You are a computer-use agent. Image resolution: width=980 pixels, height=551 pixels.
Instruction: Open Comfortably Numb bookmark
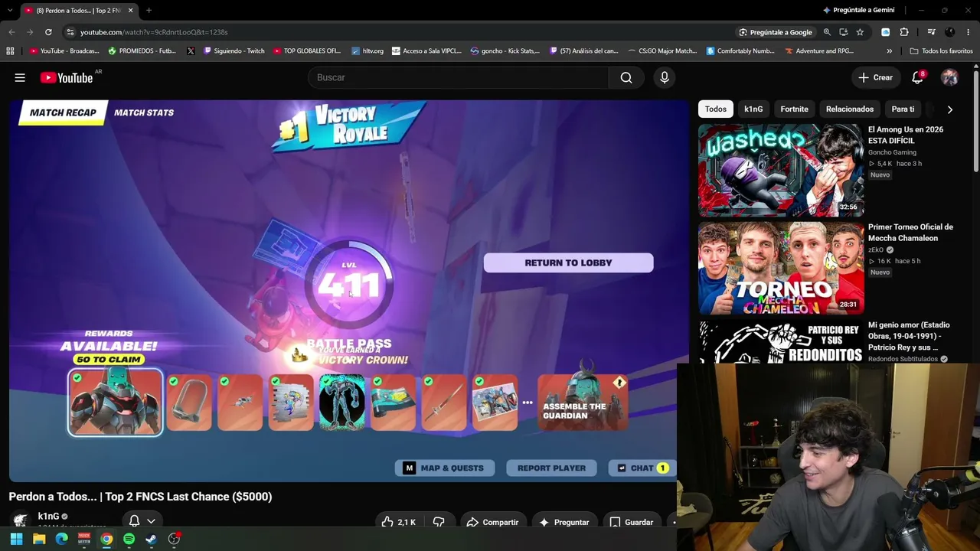tap(740, 51)
